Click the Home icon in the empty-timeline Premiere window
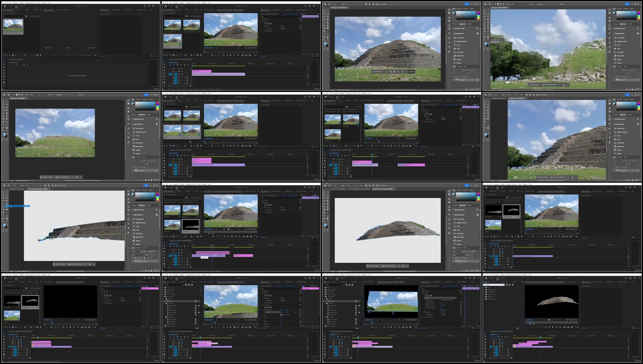The width and height of the screenshot is (643, 364). click(5, 6)
